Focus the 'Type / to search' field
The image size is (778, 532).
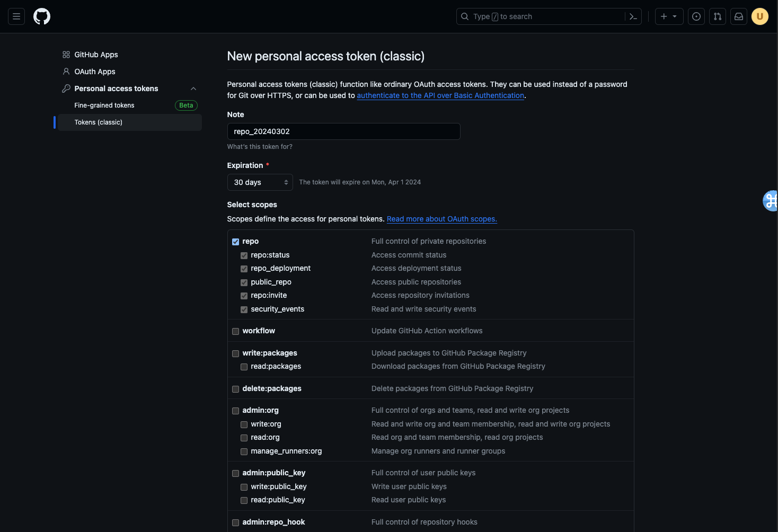coord(549,16)
